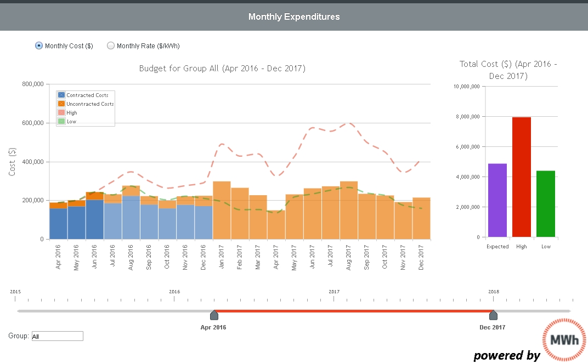Click the Apr 2016 slider handle

[213, 315]
